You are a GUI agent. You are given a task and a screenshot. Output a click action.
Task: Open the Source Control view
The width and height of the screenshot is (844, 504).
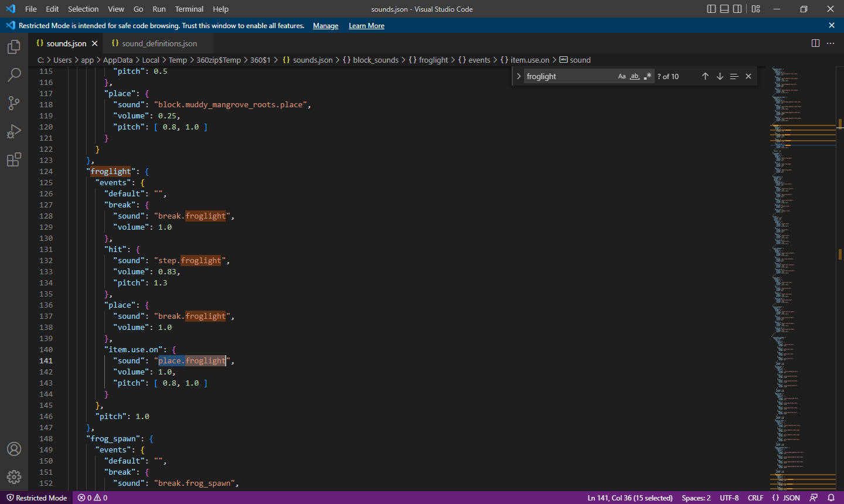[x=14, y=103]
